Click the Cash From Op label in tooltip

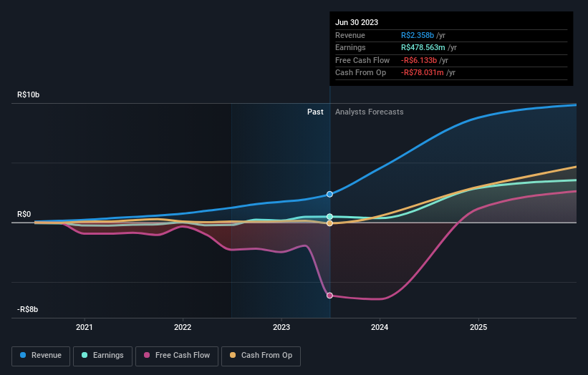click(360, 73)
